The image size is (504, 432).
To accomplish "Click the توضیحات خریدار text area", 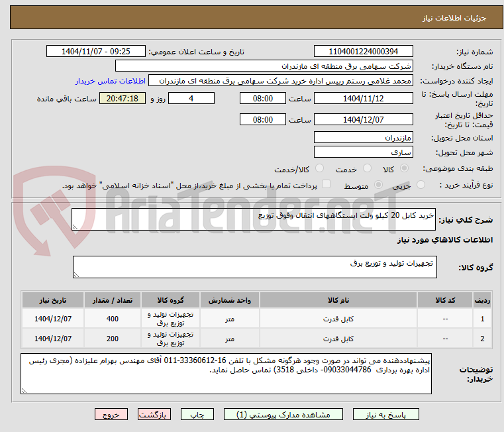I will pos(226,374).
